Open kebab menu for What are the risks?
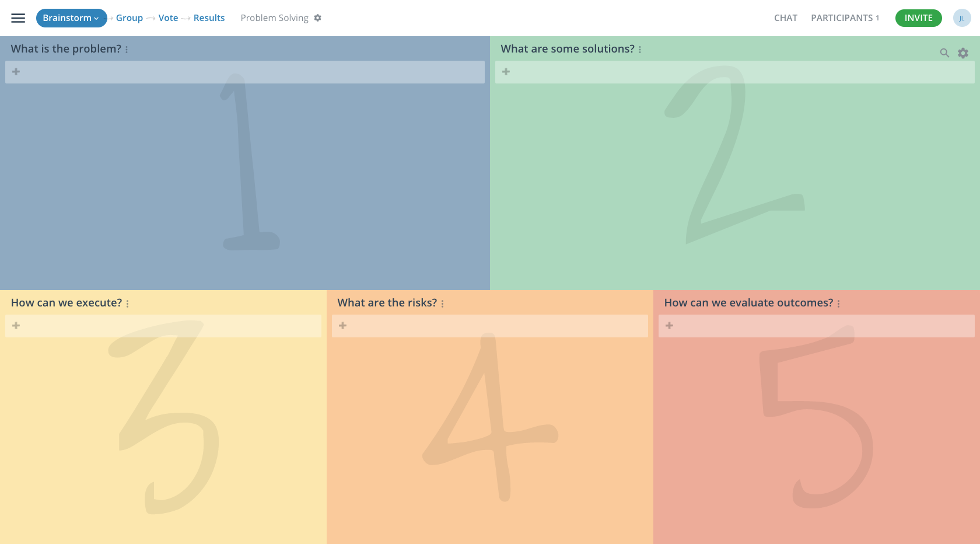Image resolution: width=980 pixels, height=544 pixels. tap(443, 303)
